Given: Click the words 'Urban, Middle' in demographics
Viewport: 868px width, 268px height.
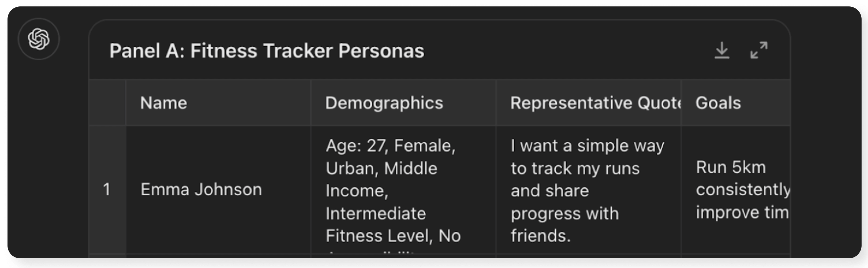Looking at the screenshot, I should [381, 168].
